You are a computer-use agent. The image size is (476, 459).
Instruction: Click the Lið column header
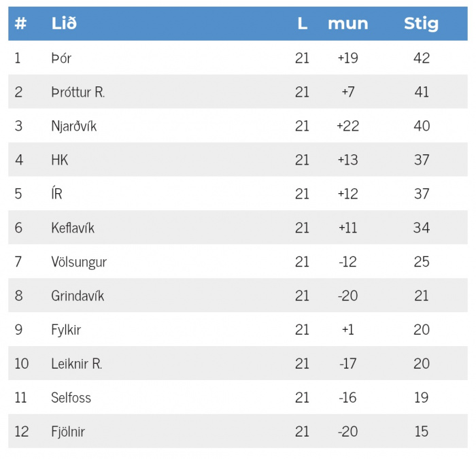pyautogui.click(x=64, y=23)
